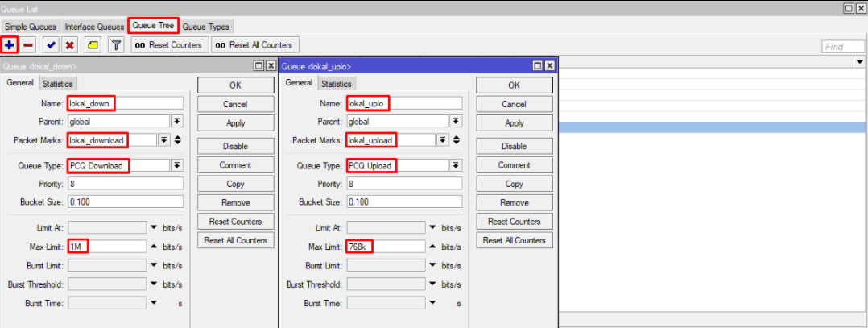This screenshot has width=868, height=328.
Task: Remove selected queue with the minus icon
Action: click(x=29, y=44)
